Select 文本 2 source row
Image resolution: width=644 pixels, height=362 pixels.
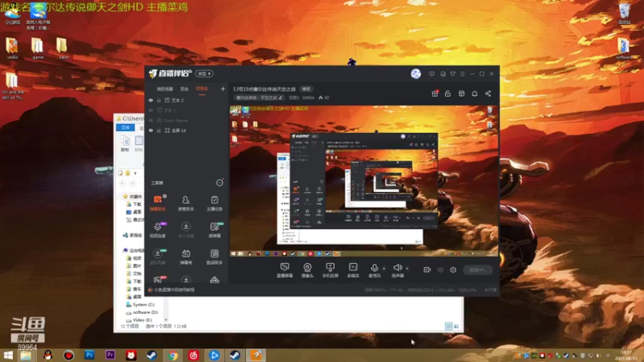[187, 100]
